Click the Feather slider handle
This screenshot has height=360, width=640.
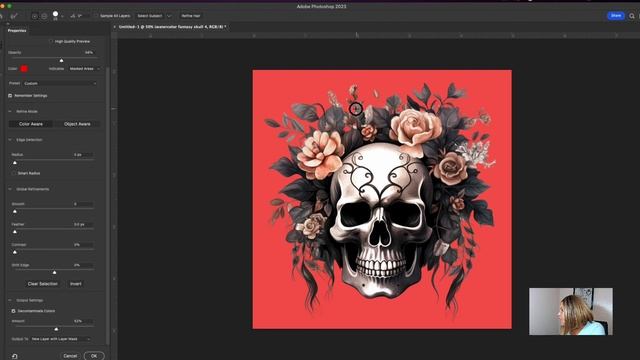point(15,232)
